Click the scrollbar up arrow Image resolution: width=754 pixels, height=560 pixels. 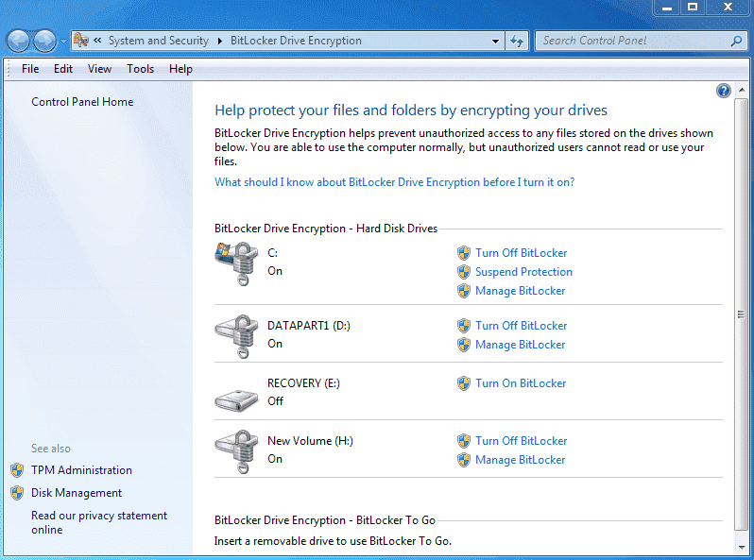click(x=741, y=90)
